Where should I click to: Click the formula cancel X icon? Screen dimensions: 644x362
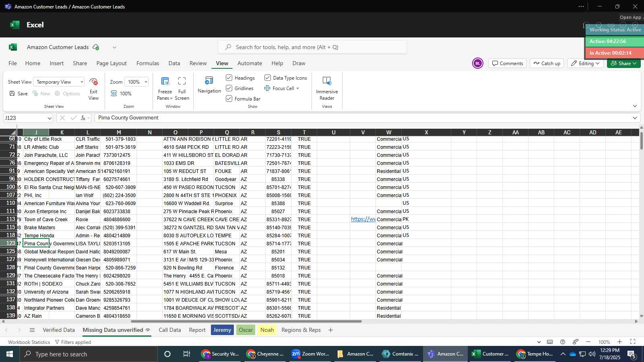point(62,118)
